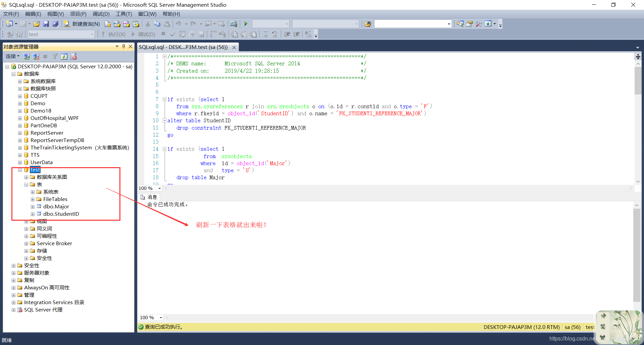Open the Properties window icon

470,24
